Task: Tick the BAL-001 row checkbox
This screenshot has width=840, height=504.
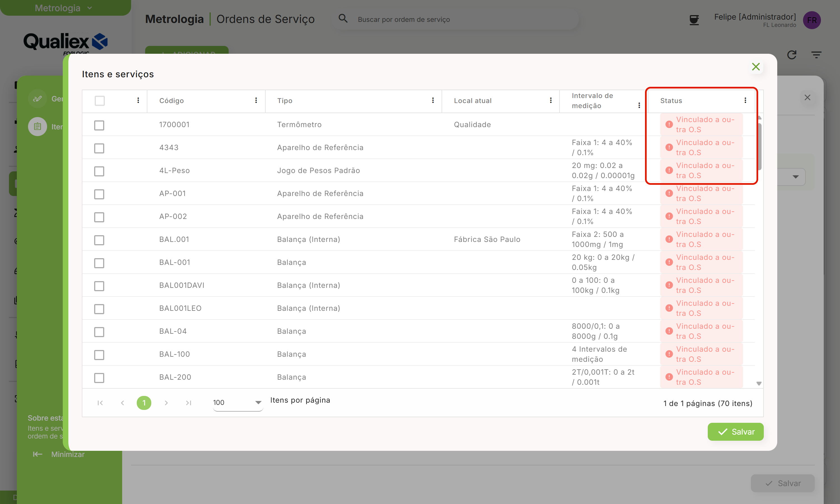Action: [x=99, y=263]
